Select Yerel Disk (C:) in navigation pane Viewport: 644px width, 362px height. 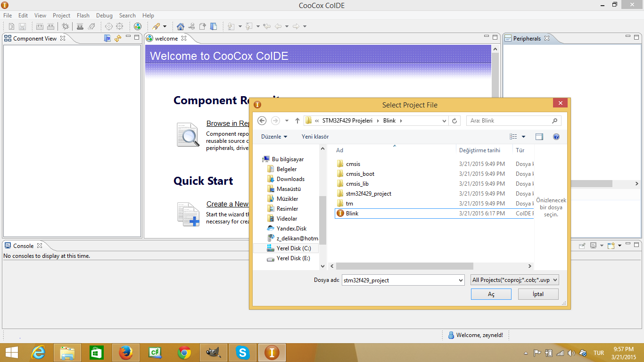point(286,248)
